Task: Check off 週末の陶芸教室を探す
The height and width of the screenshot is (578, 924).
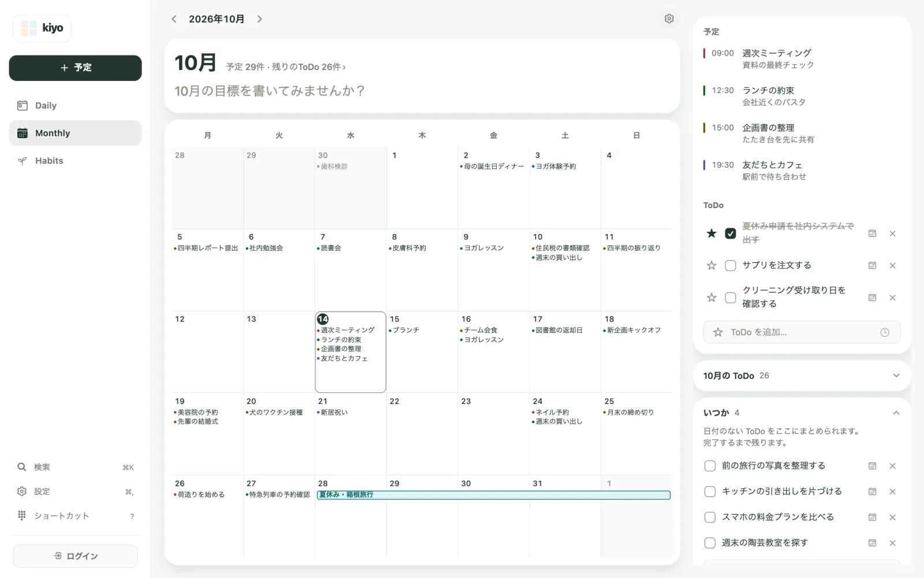Action: point(710,543)
